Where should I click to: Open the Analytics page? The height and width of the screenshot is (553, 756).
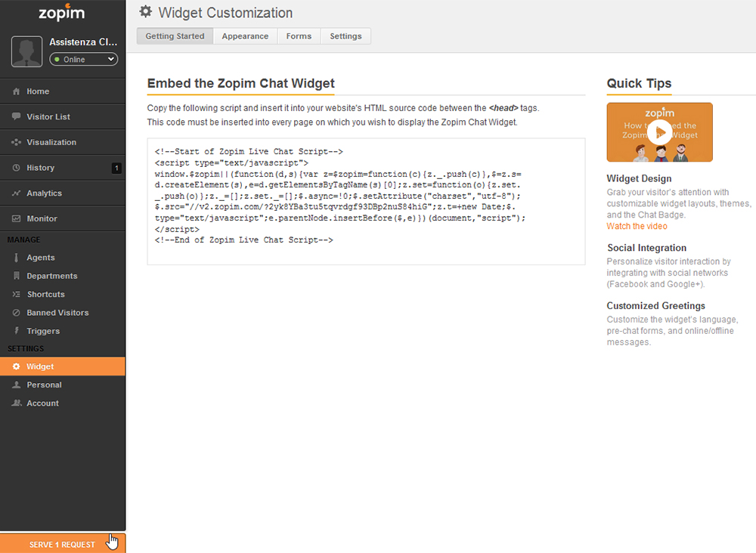click(x=63, y=193)
